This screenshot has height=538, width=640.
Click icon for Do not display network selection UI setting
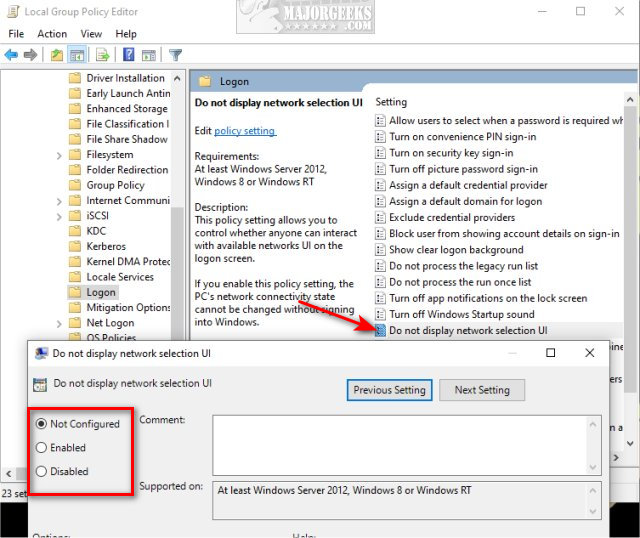[x=380, y=330]
